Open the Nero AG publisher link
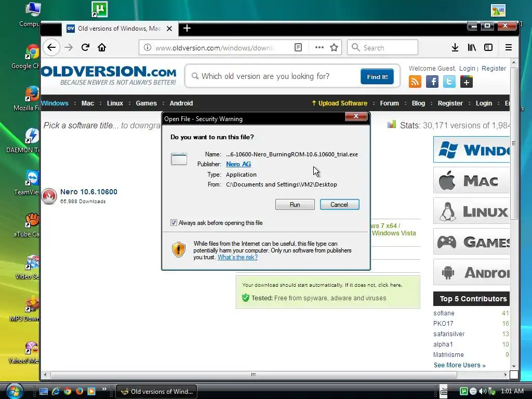This screenshot has height=399, width=532. [x=238, y=164]
